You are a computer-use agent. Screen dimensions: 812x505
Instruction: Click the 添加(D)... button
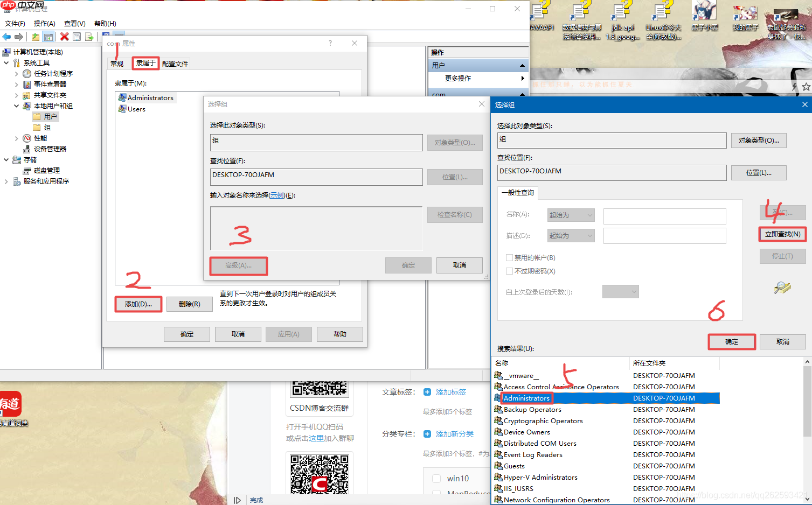click(x=138, y=304)
